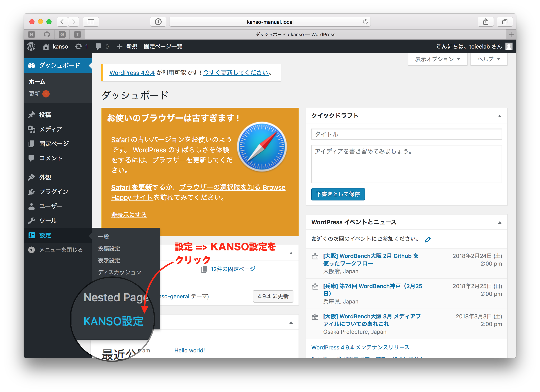The height and width of the screenshot is (392, 540).
Task: Select ダッシュボード in sidebar
Action: [58, 65]
